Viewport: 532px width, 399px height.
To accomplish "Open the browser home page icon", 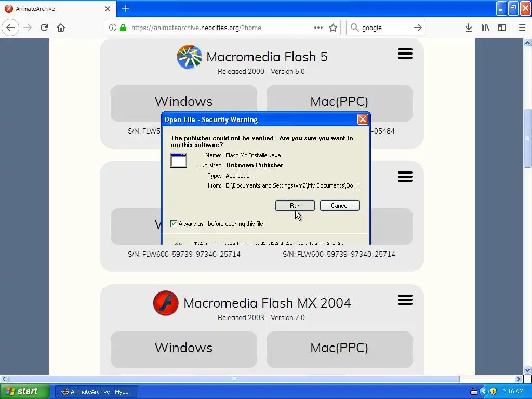I will [61, 28].
